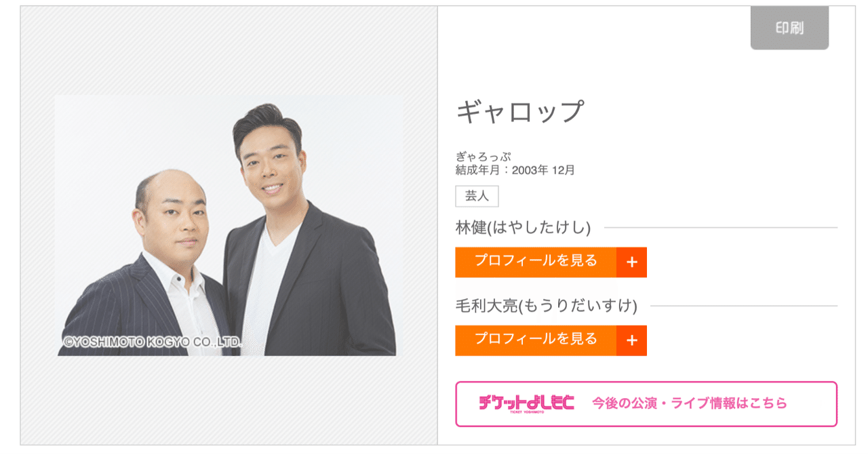Click the striped gray area above the photo
This screenshot has width=868, height=455.
[229, 51]
